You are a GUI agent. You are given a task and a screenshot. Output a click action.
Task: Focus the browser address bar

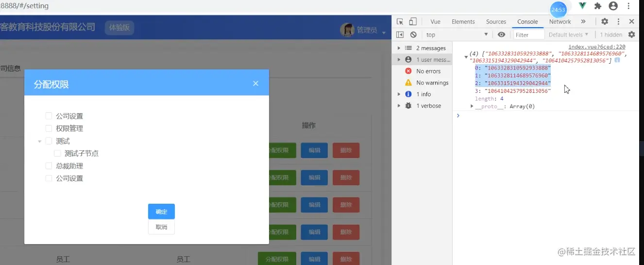(x=272, y=6)
